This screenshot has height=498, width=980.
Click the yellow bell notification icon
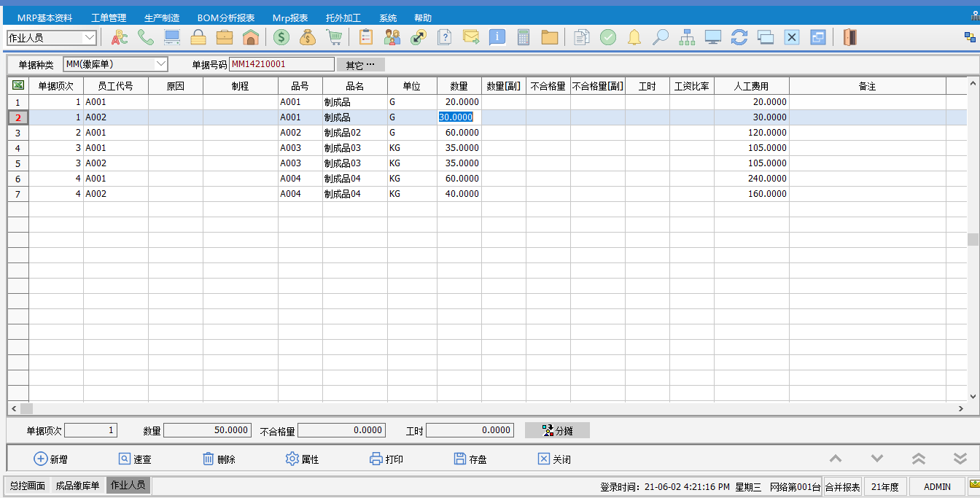[634, 37]
